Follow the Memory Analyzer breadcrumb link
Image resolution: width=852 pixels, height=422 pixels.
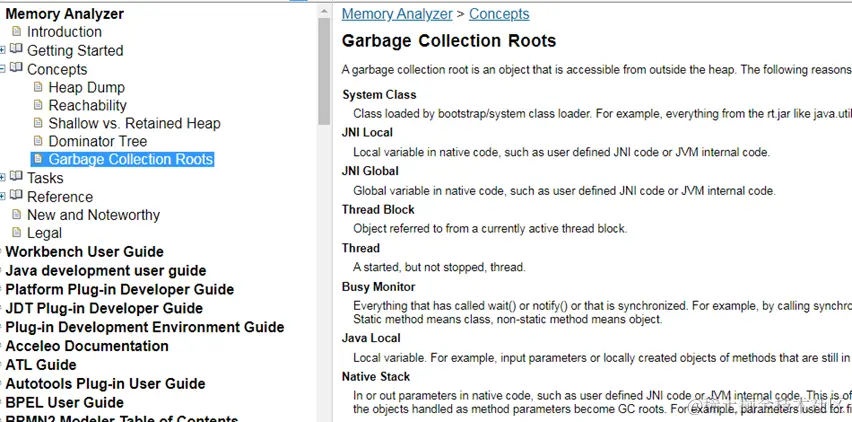click(x=398, y=14)
